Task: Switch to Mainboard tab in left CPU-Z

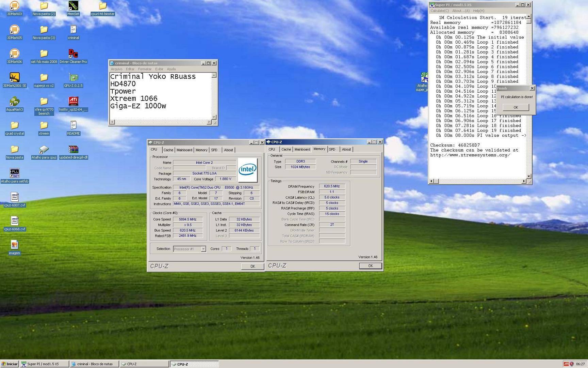Action: coord(184,150)
